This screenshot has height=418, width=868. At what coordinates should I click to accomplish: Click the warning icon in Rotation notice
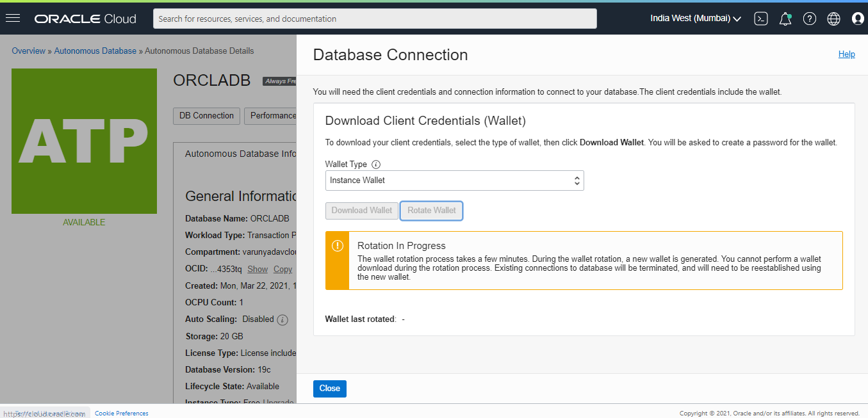point(337,246)
